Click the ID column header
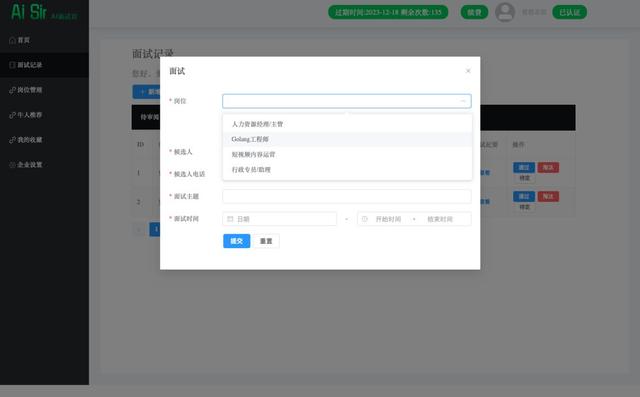The image size is (640, 397). click(x=140, y=144)
